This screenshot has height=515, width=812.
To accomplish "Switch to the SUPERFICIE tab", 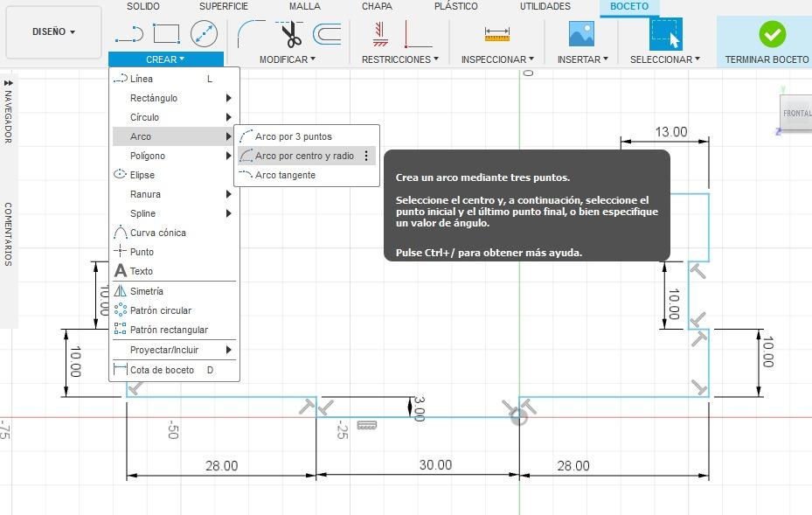I will click(224, 6).
